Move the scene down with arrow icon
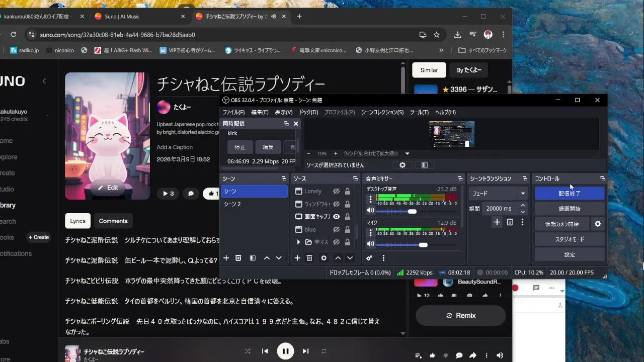This screenshot has width=644, height=362. click(x=279, y=258)
